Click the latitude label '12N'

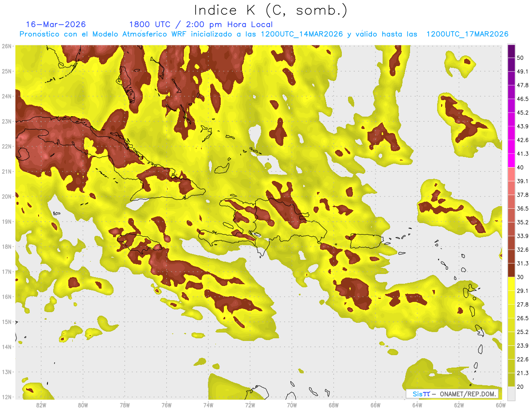click(7, 397)
